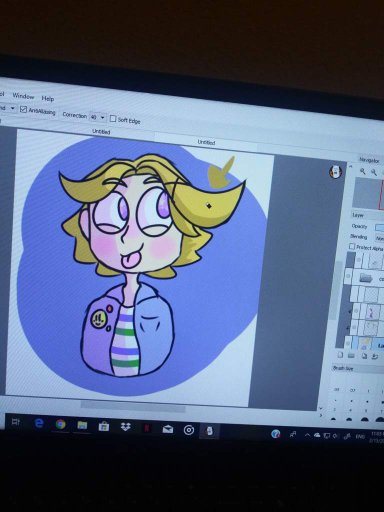384x512 pixels.
Task: Duplicate the layer with the copy icon
Action: click(x=364, y=356)
